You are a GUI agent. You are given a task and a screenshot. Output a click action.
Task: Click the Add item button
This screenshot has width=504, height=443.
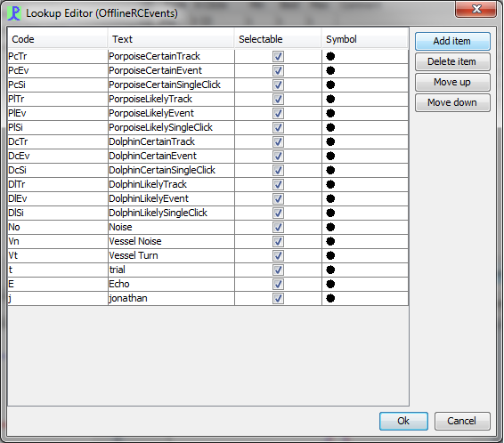[x=452, y=41]
